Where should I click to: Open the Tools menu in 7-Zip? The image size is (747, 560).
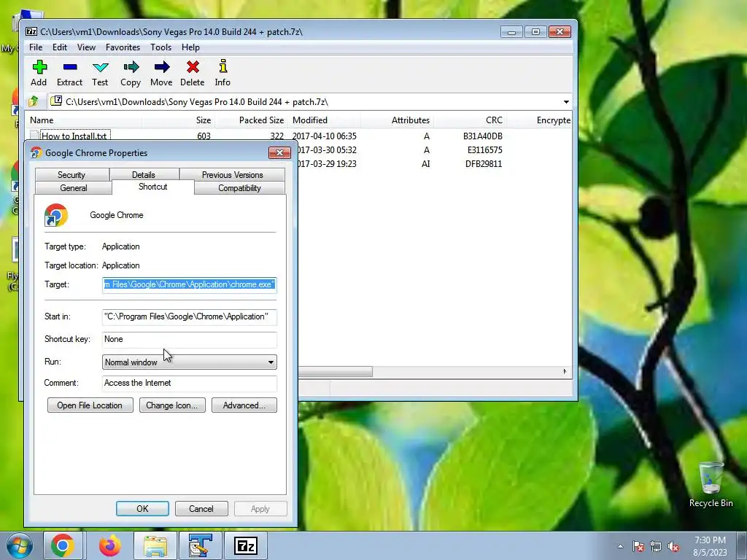(160, 47)
